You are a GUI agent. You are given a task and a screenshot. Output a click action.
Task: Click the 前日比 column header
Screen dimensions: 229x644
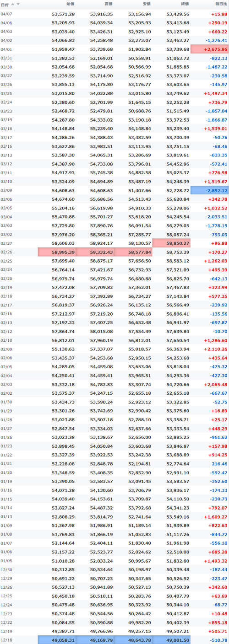coord(221,4)
